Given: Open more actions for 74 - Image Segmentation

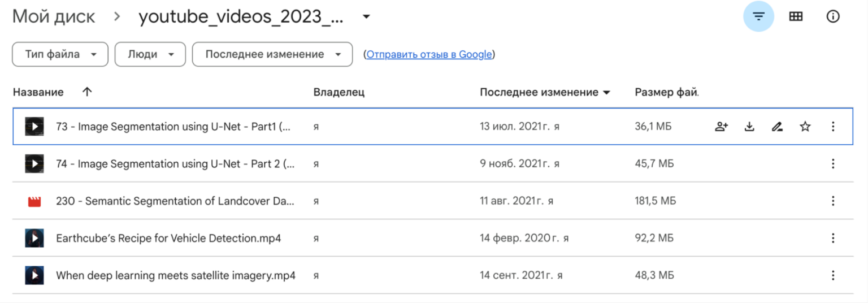Looking at the screenshot, I should click(833, 164).
